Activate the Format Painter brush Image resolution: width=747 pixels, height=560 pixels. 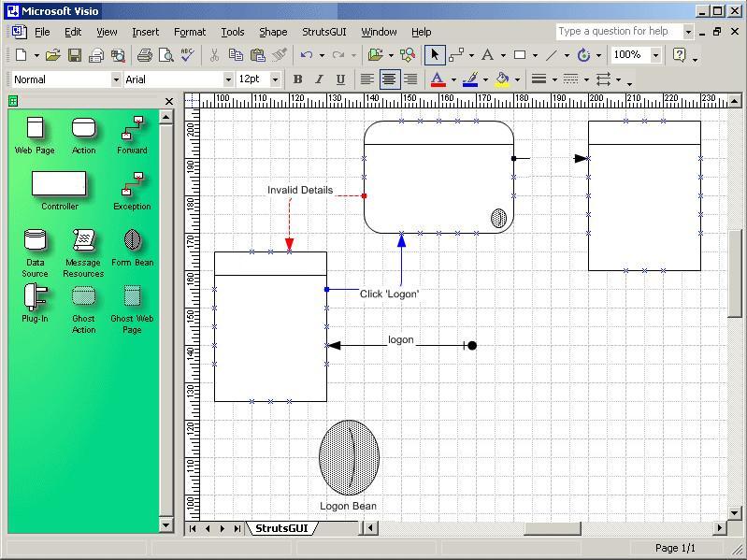280,55
